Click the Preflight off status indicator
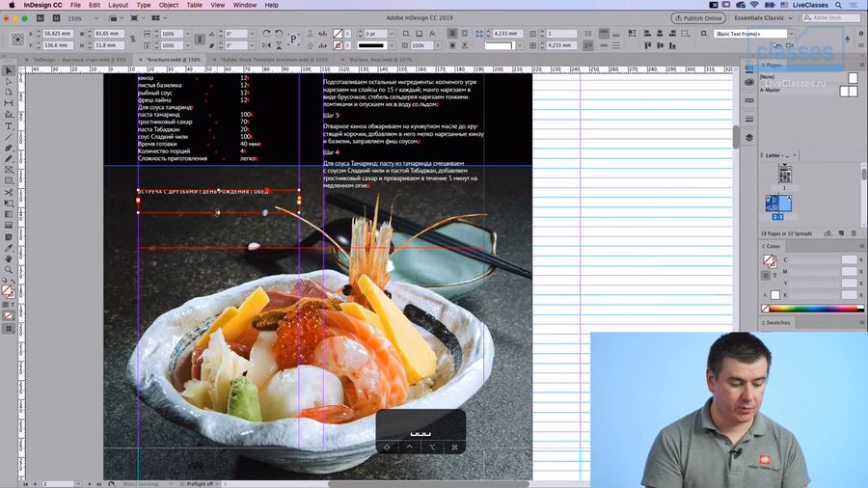The width and height of the screenshot is (868, 488). tap(199, 483)
